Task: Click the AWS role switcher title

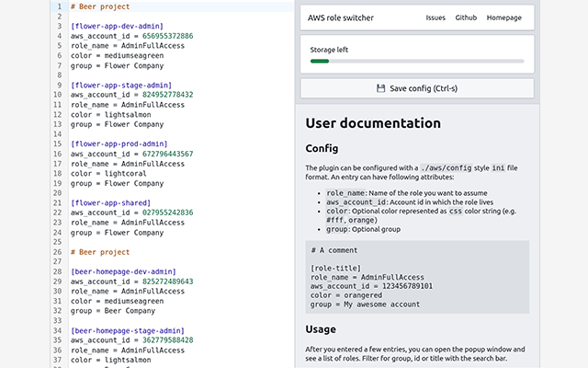Action: (341, 17)
